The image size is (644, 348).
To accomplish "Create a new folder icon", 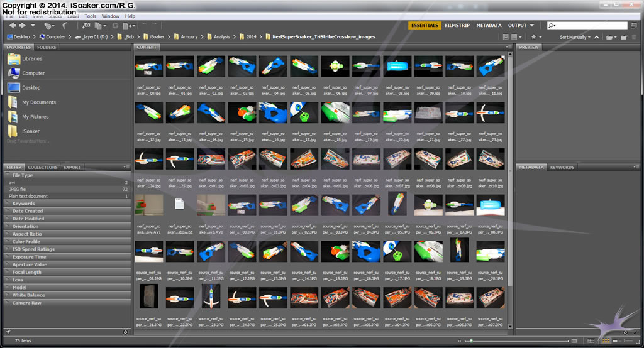I will point(624,37).
